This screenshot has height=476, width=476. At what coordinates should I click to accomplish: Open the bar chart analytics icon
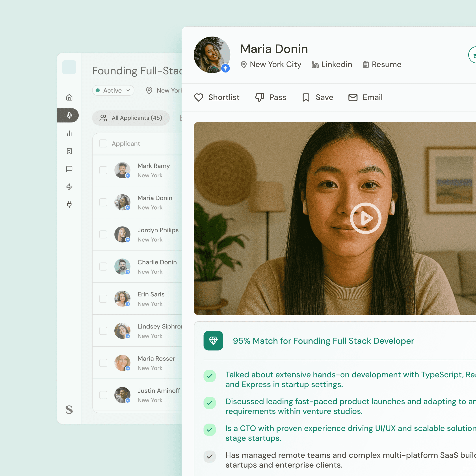(x=69, y=133)
